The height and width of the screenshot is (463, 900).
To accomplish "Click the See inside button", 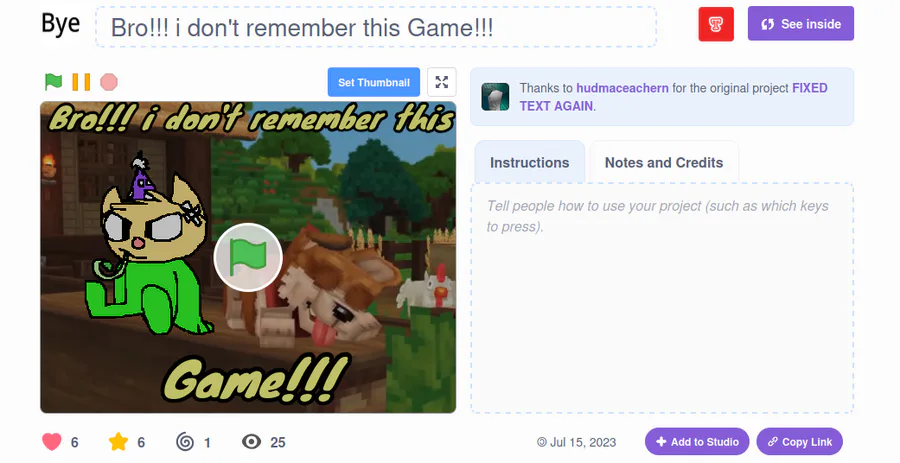I will click(x=801, y=24).
